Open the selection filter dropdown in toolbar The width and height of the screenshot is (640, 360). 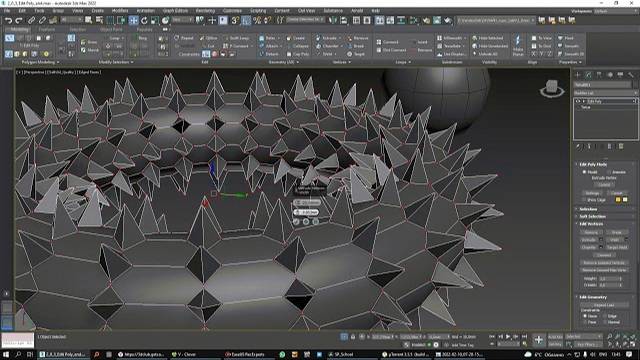click(x=71, y=20)
